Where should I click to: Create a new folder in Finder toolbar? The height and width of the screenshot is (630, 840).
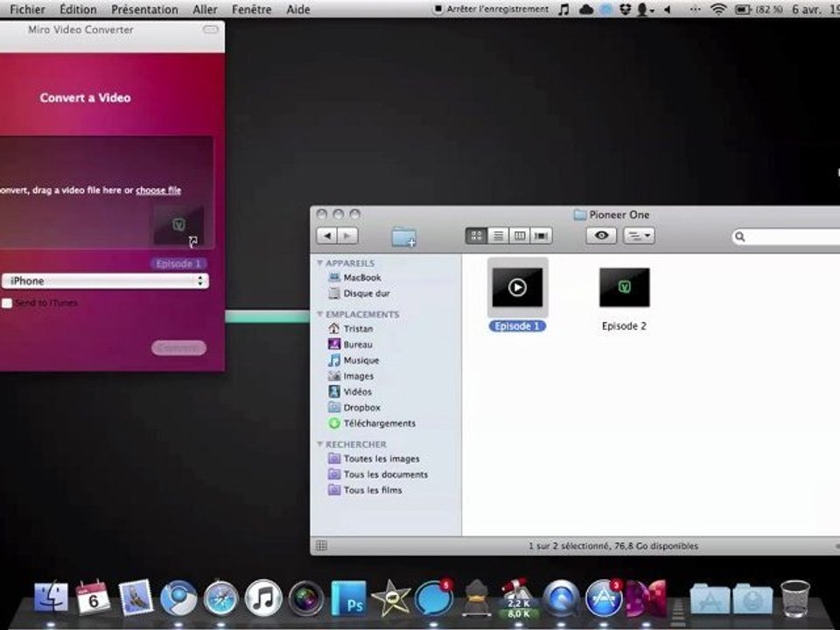404,236
